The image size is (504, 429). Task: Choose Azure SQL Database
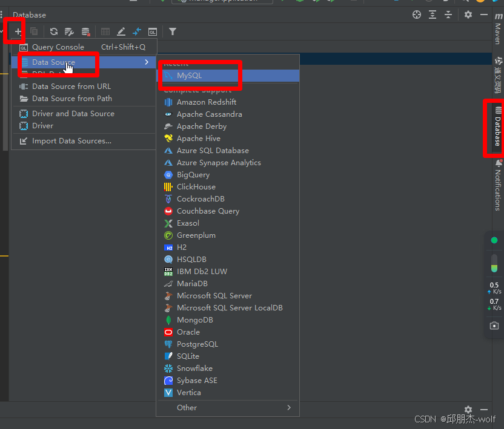228,151
